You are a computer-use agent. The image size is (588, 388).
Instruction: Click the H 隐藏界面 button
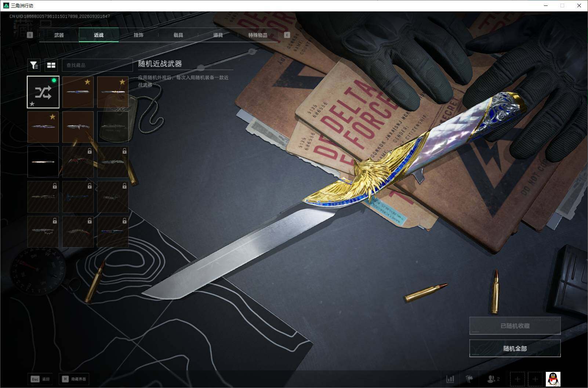pyautogui.click(x=74, y=379)
